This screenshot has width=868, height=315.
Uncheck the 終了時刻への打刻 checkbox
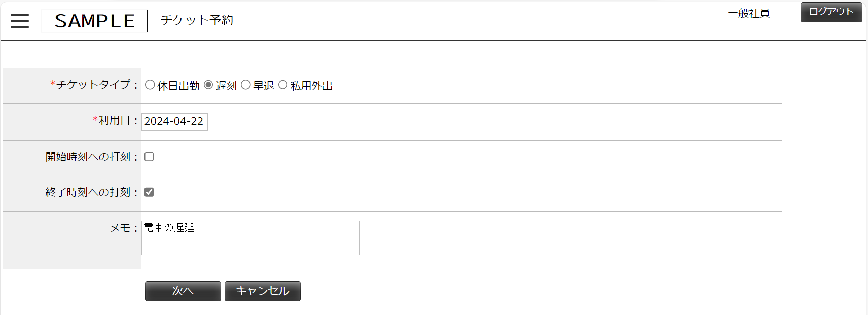point(149,192)
